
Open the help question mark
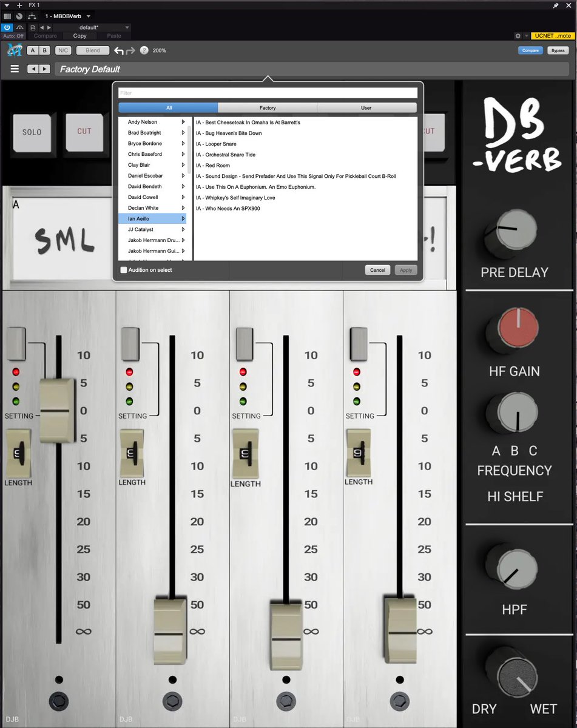tap(144, 50)
